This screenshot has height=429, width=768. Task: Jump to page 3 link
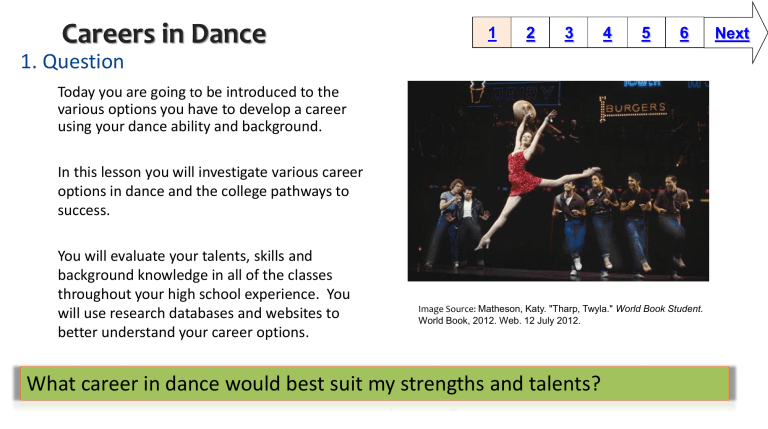coord(569,33)
